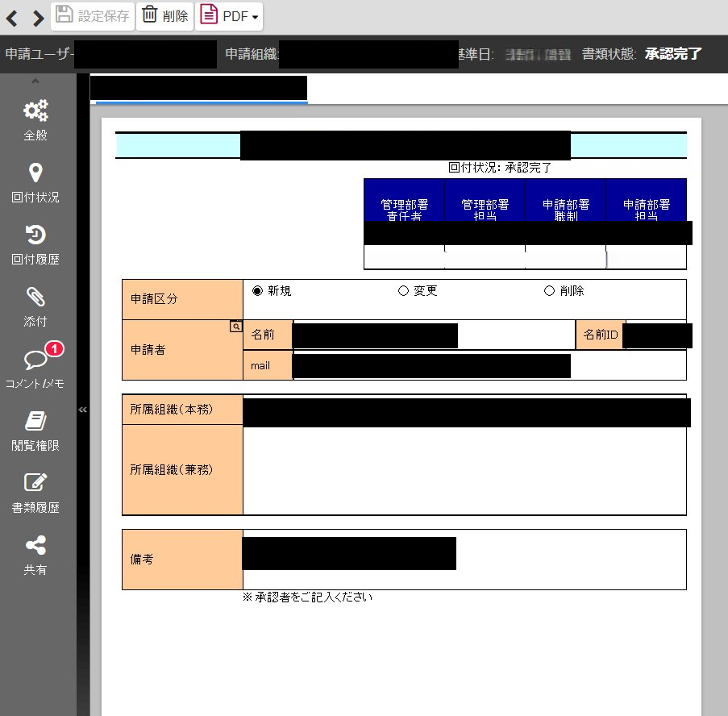Click the 所属組織(兼務) empty field

tap(464, 470)
